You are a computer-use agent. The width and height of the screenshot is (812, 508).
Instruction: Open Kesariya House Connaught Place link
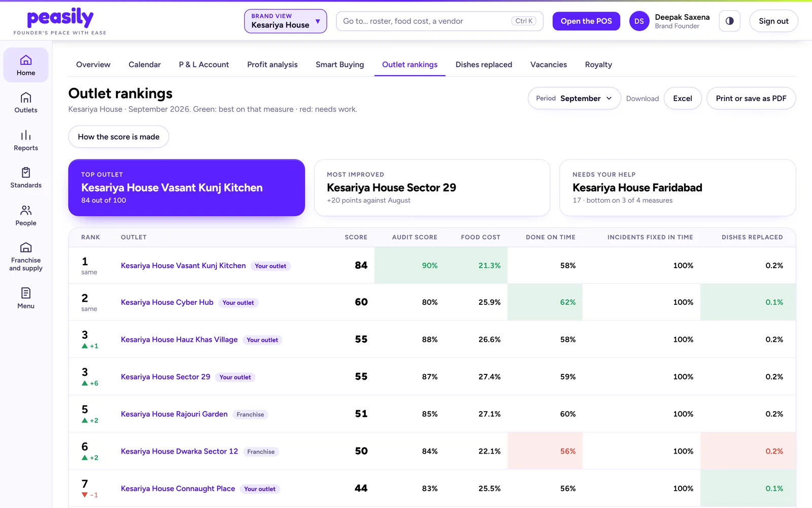pos(178,489)
